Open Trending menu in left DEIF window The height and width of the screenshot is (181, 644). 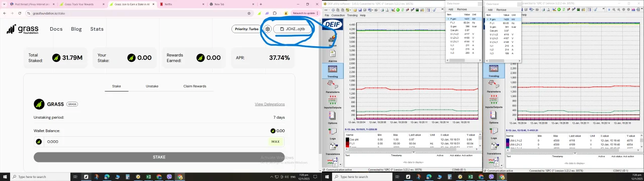[352, 15]
